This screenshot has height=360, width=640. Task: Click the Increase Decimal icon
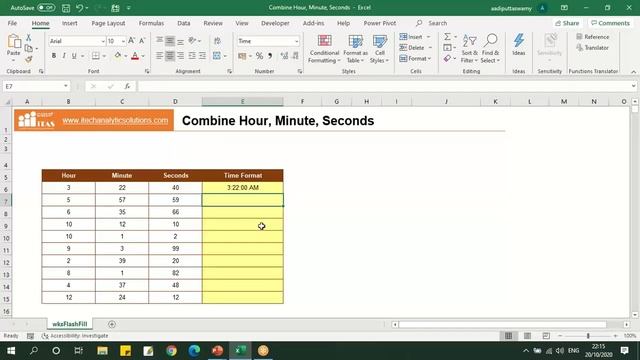click(x=284, y=56)
